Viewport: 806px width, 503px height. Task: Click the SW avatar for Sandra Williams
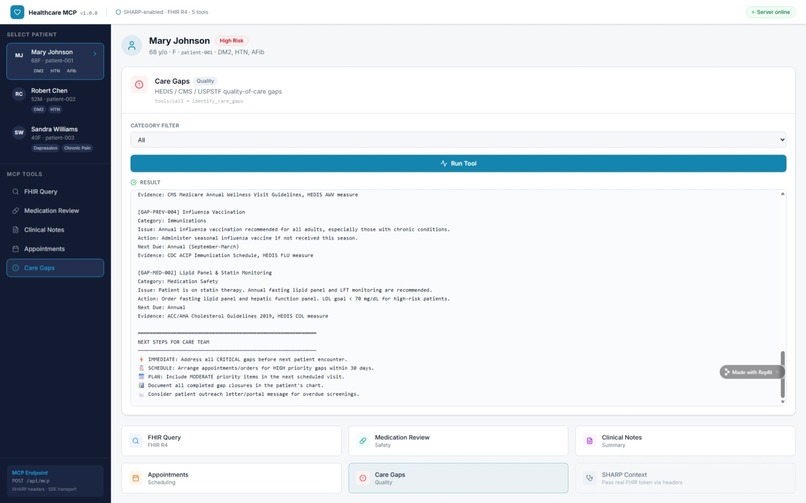[19, 133]
